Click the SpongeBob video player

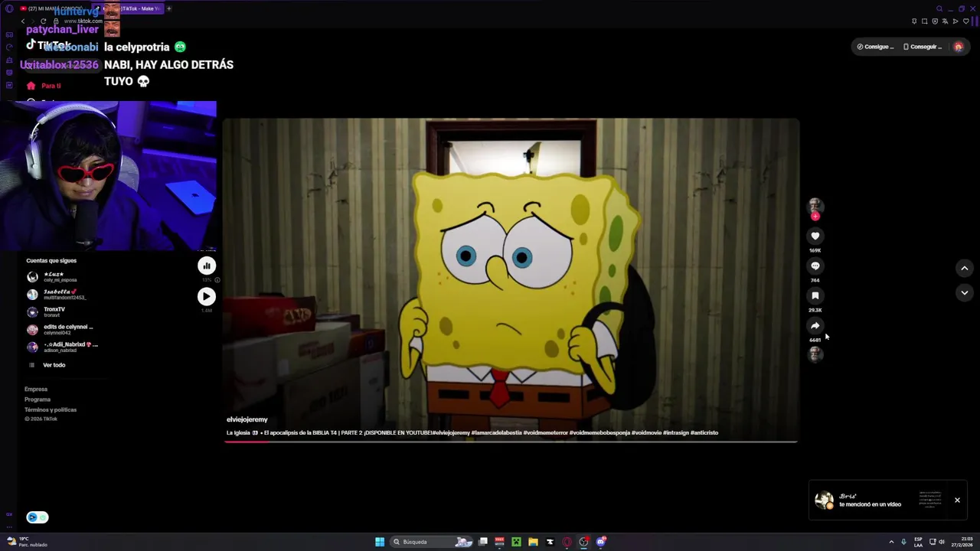[511, 279]
